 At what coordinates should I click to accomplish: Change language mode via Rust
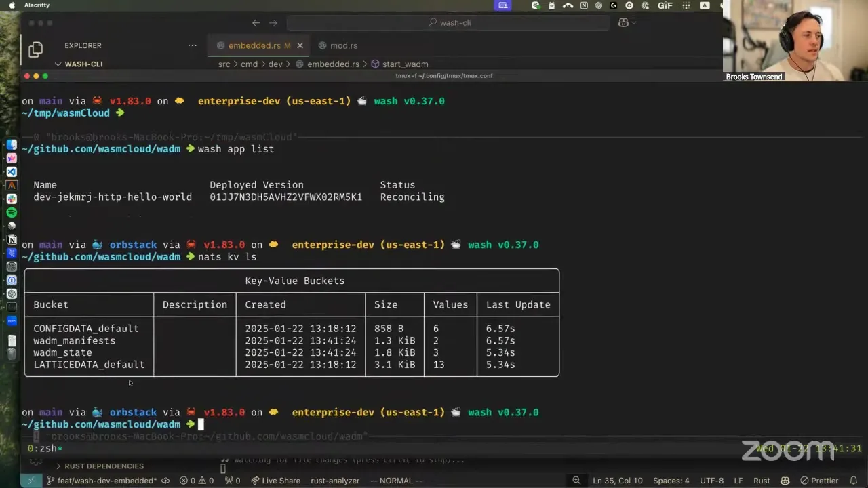[762, 481]
